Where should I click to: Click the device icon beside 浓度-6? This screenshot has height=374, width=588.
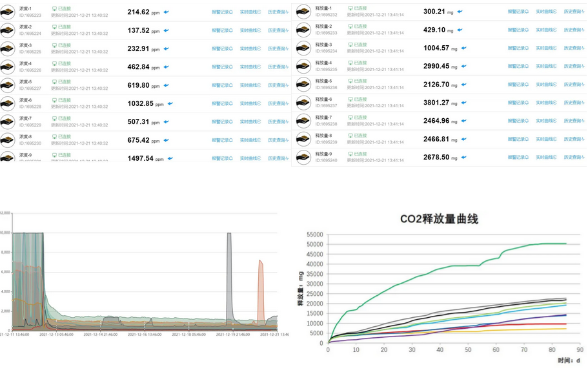pos(8,103)
